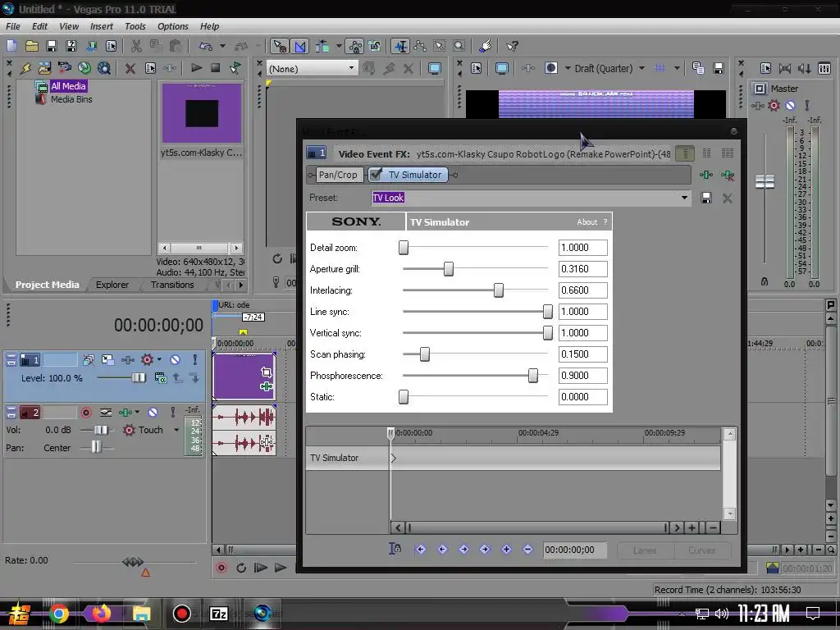Click the Open folder icon in toolbar
Viewport: 840px width, 630px height.
32,46
